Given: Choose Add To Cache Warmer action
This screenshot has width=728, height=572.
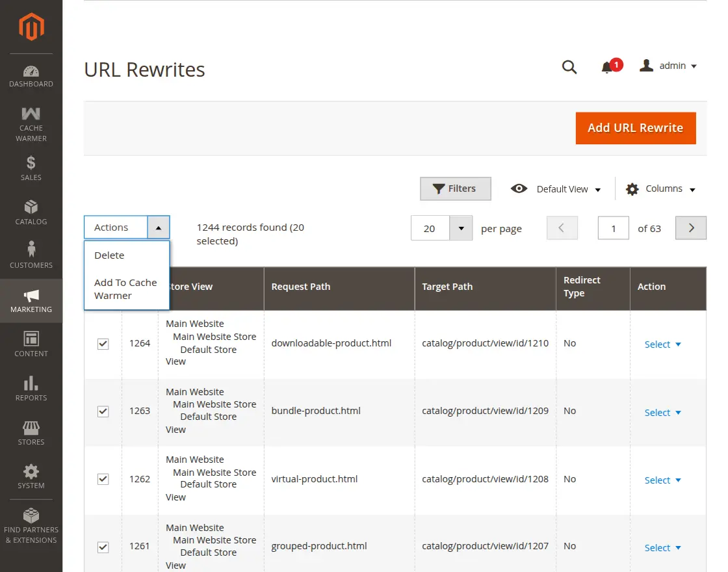Looking at the screenshot, I should pos(125,289).
